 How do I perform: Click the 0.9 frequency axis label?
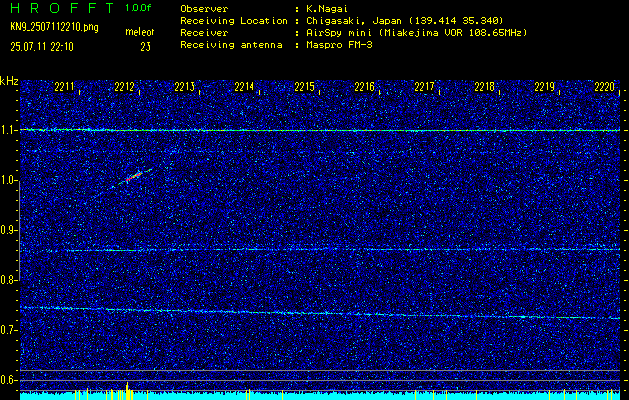click(7, 230)
